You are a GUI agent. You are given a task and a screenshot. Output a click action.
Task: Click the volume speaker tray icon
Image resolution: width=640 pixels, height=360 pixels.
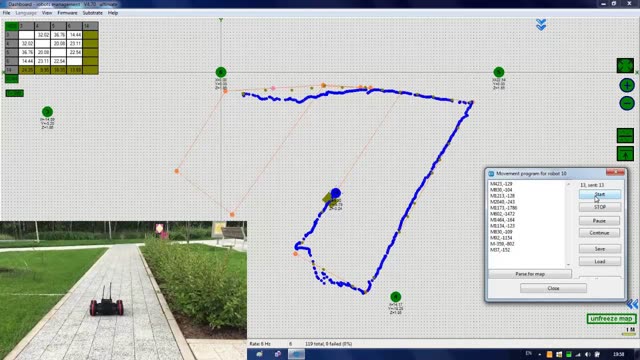tap(588, 354)
